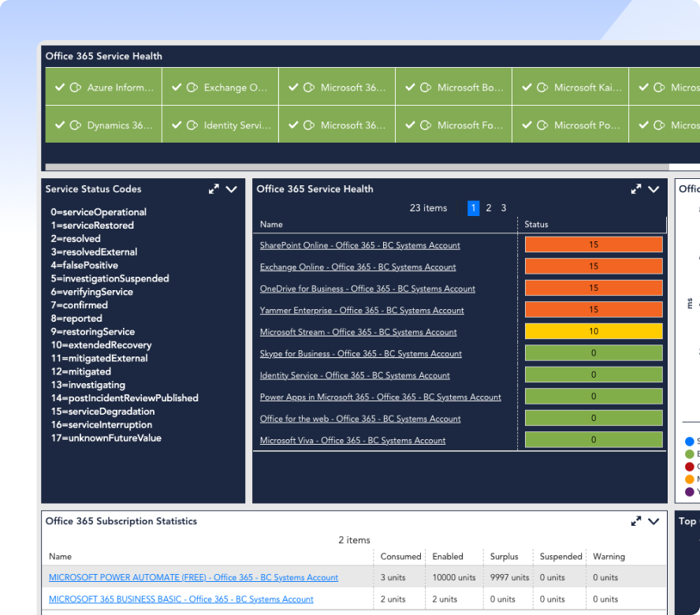The image size is (700, 615).
Task: Click the Azure Inform... service health tile
Action: point(103,87)
